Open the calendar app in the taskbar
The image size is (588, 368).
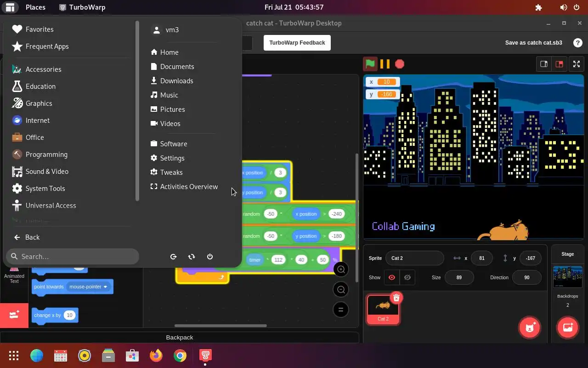[61, 356]
